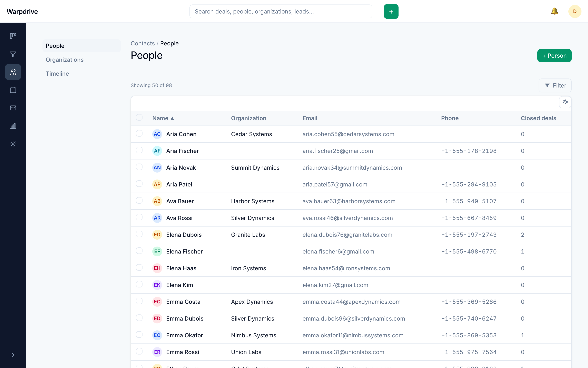Click the AN avatar for Aria Novak
This screenshot has width=588, height=368.
(157, 168)
